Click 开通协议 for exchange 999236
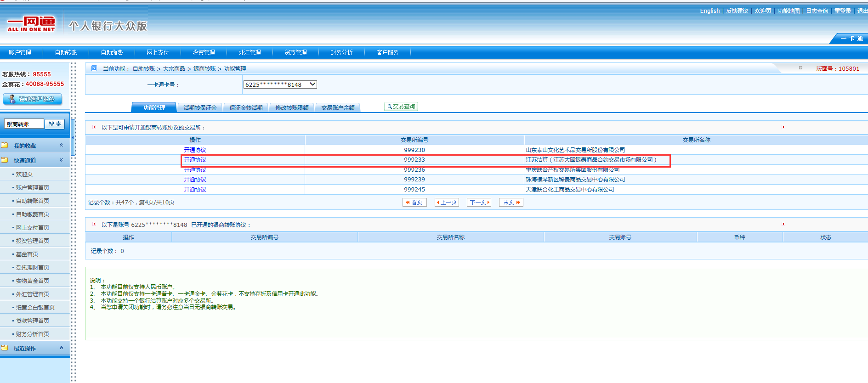 tap(195, 169)
